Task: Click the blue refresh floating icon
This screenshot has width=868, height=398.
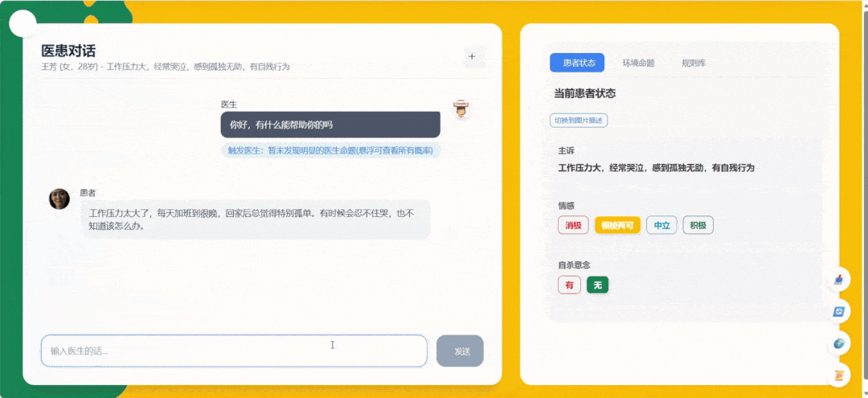Action: tap(839, 312)
